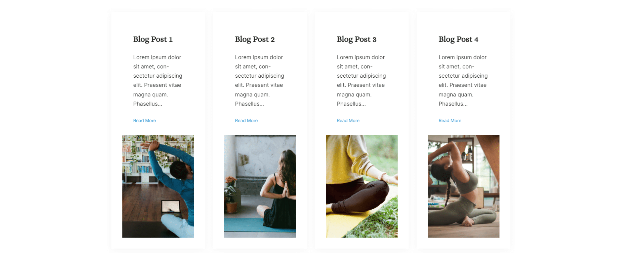Open the Blog Post 1 title
Screen dimensions: 644x263
(153, 39)
